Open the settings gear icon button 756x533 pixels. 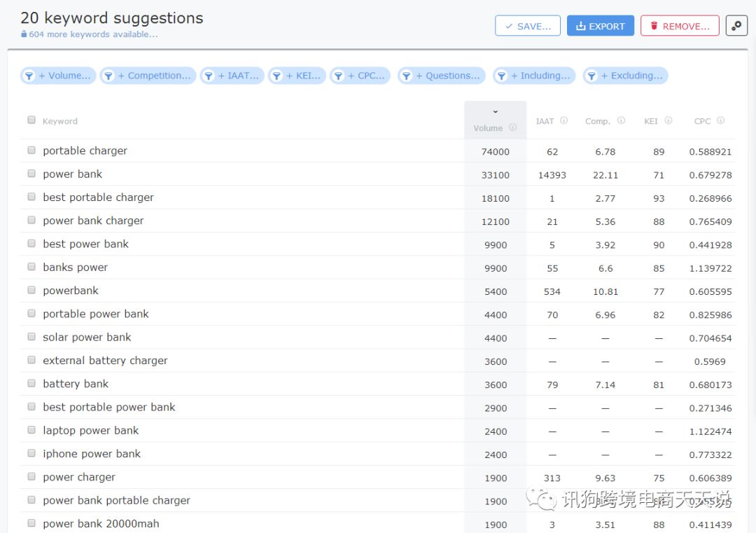(x=736, y=26)
